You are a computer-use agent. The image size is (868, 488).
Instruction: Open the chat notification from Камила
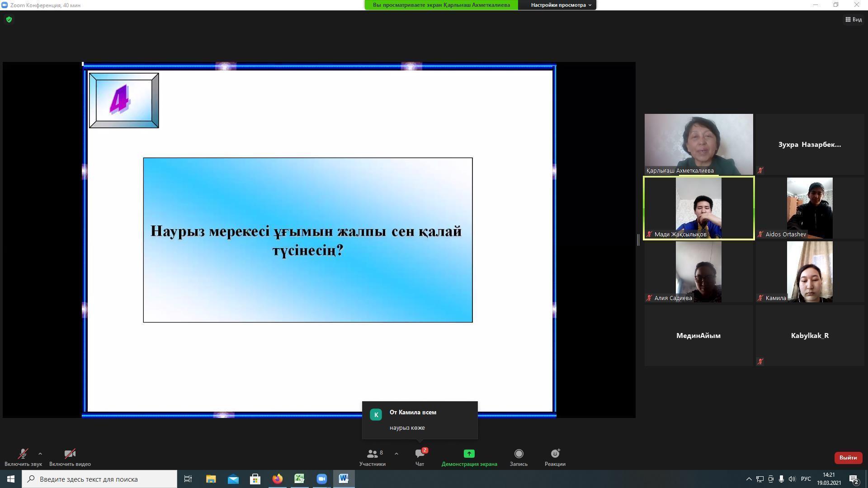(x=420, y=420)
